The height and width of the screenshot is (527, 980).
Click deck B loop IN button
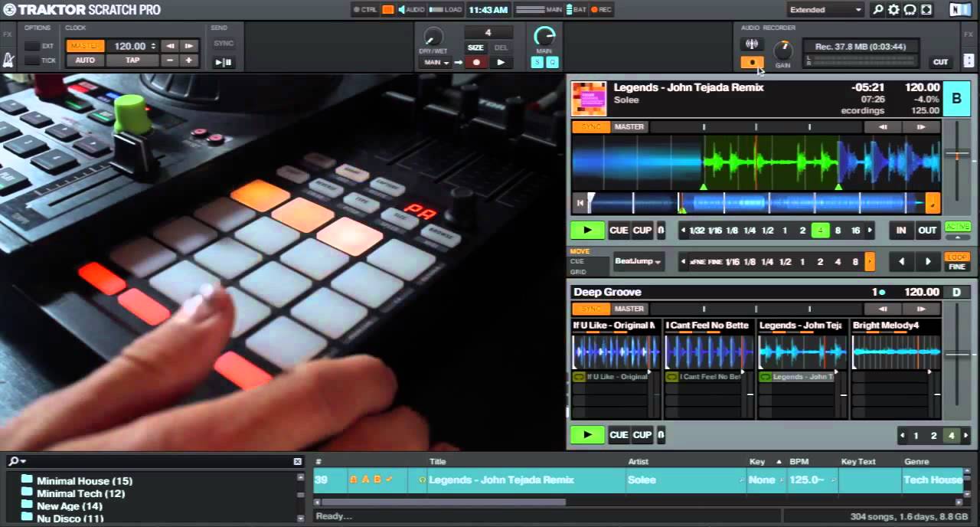901,230
